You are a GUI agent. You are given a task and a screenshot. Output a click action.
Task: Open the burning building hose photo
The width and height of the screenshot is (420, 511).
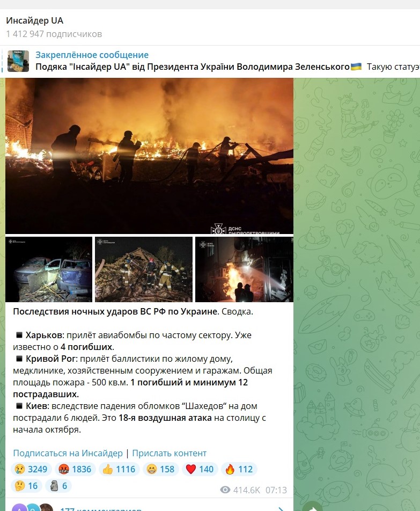click(x=244, y=269)
